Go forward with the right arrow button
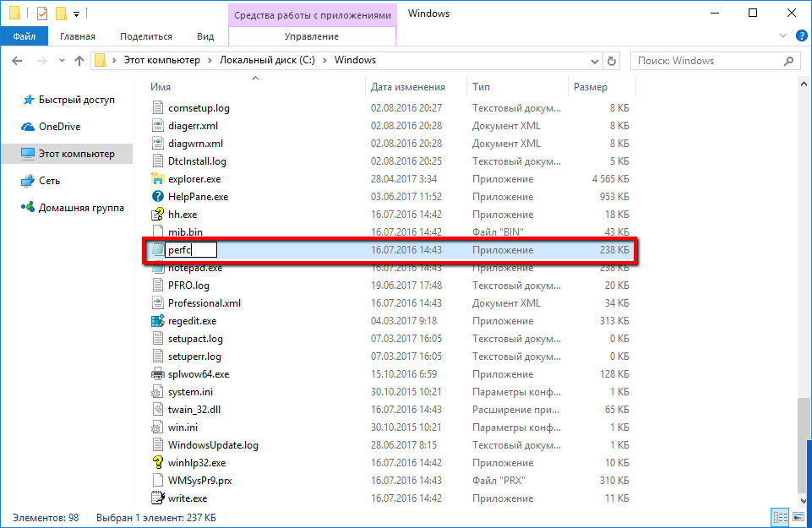This screenshot has width=812, height=528. point(41,61)
